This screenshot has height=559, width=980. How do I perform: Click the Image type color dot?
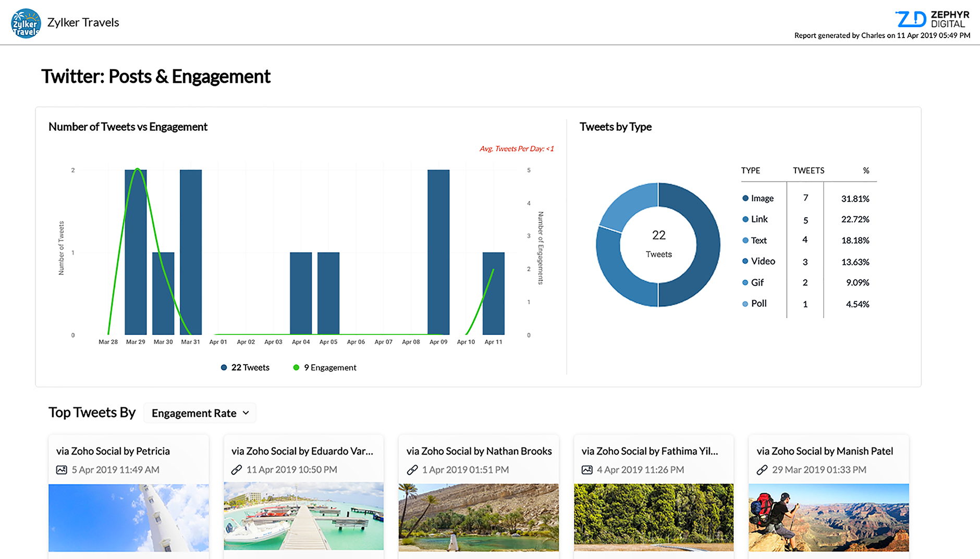(745, 198)
